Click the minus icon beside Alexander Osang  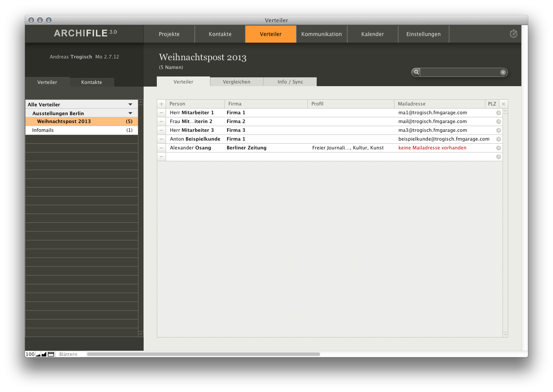pyautogui.click(x=161, y=148)
